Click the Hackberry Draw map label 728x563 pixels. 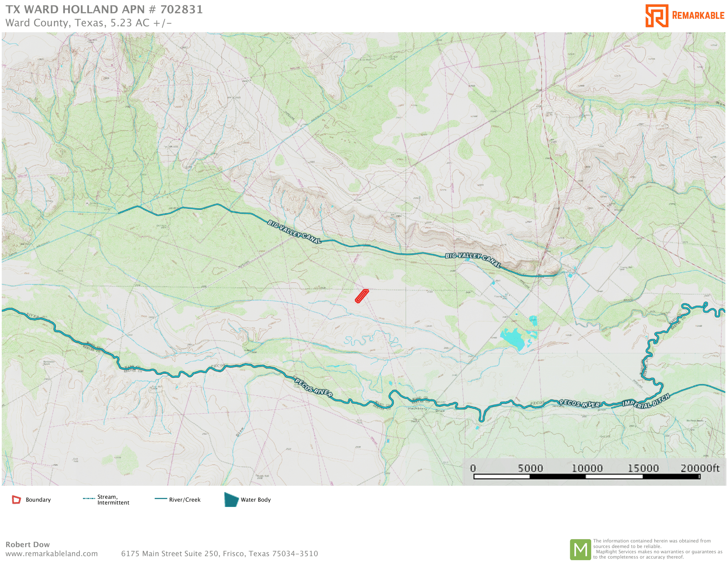tap(417, 408)
